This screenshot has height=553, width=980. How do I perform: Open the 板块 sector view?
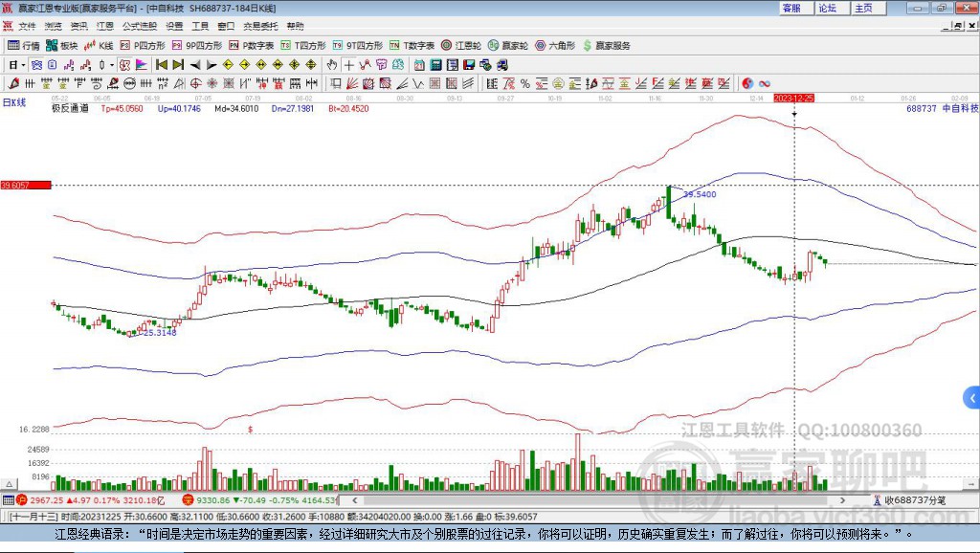pos(62,46)
